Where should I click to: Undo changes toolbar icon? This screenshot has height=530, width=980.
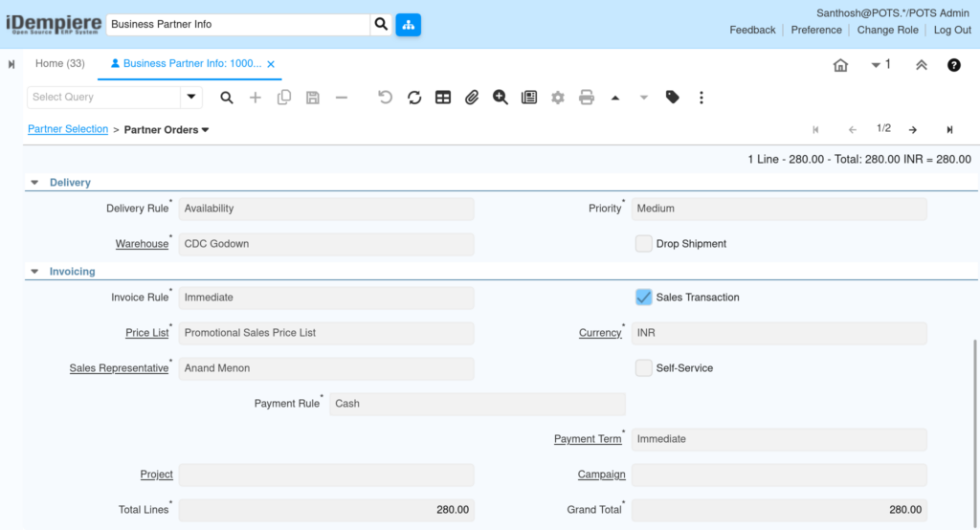tap(385, 98)
